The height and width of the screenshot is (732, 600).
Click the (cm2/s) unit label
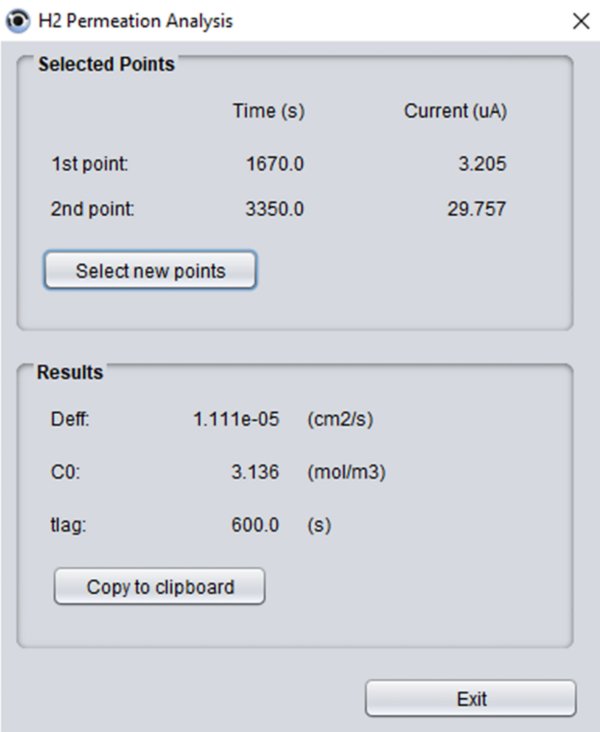(340, 420)
